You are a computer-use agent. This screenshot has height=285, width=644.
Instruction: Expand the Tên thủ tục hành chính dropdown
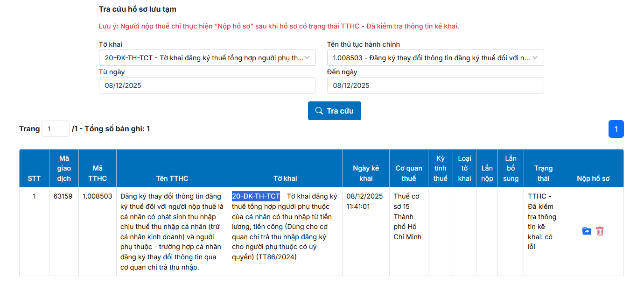[435, 58]
